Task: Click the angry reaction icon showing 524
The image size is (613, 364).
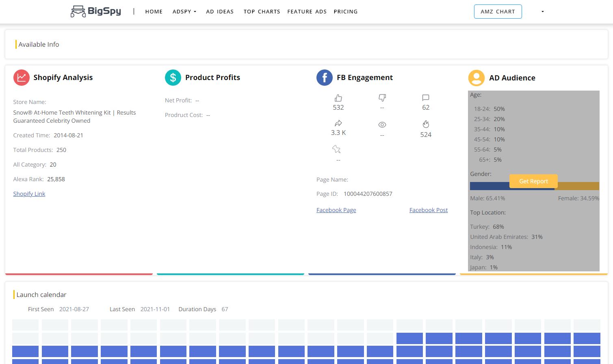Action: (425, 123)
